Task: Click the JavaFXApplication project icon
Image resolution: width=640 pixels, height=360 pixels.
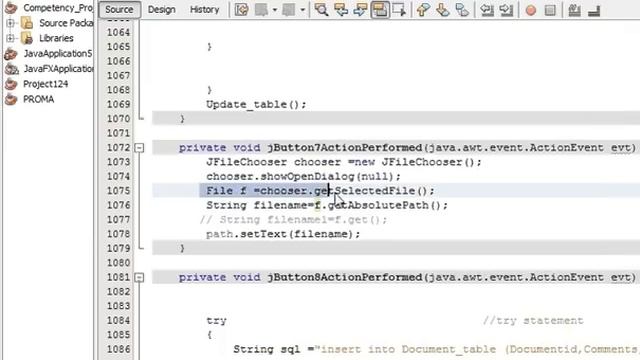Action: pyautogui.click(x=11, y=69)
